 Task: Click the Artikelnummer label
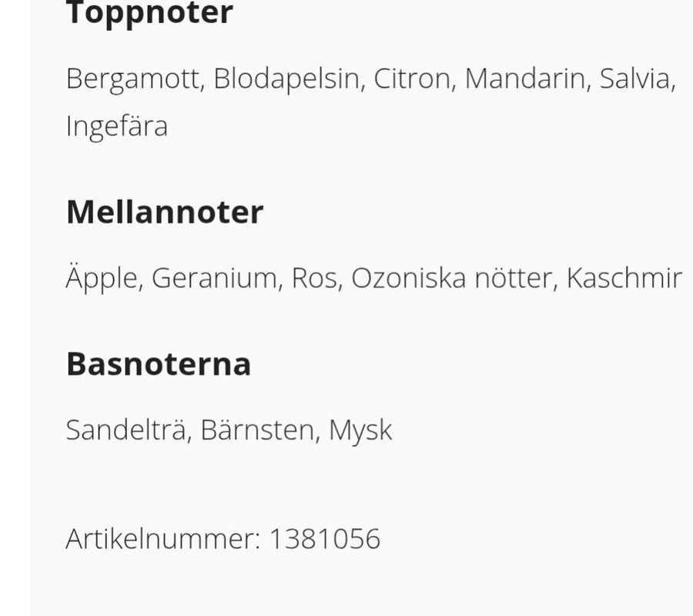[162, 539]
